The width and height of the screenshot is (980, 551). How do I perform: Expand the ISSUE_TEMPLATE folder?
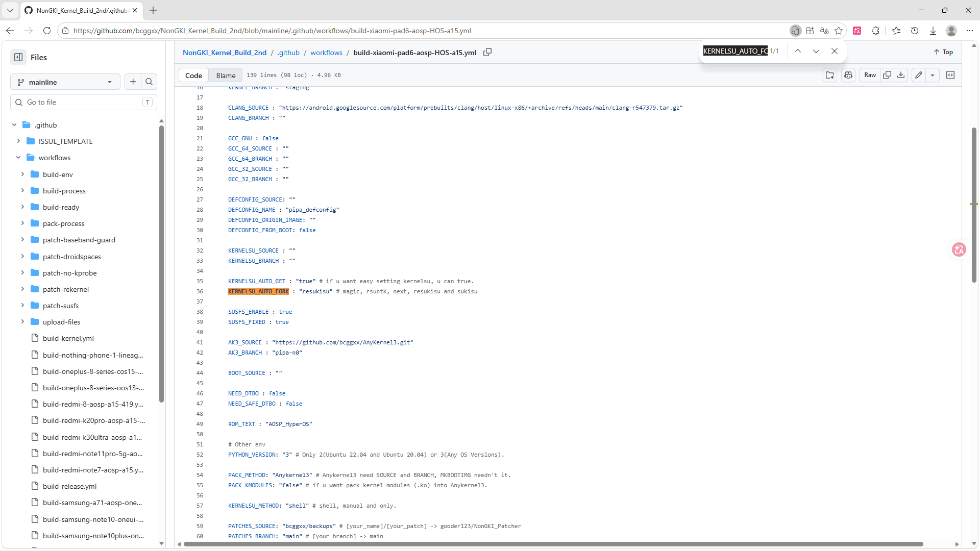(x=18, y=141)
